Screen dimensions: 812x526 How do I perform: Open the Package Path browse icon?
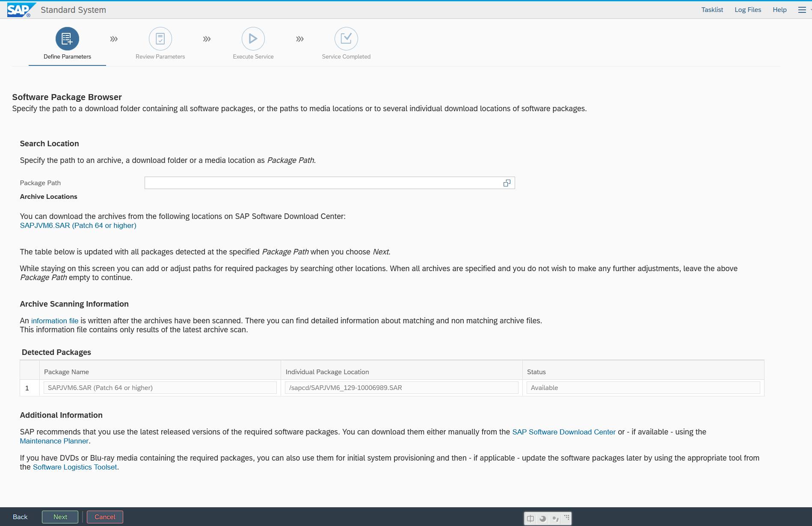coord(507,183)
